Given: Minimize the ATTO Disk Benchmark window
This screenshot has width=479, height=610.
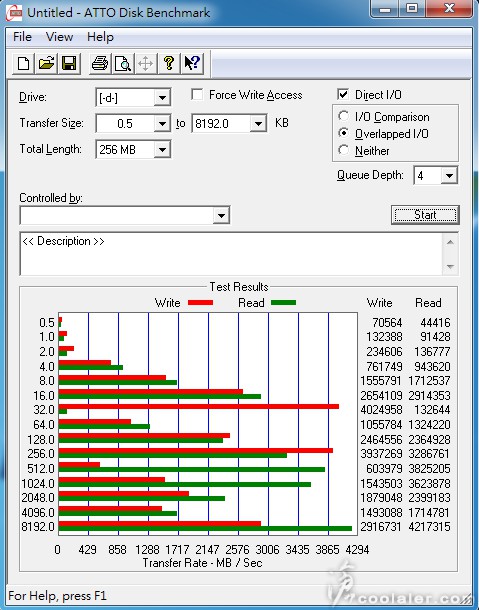Looking at the screenshot, I should point(385,8).
